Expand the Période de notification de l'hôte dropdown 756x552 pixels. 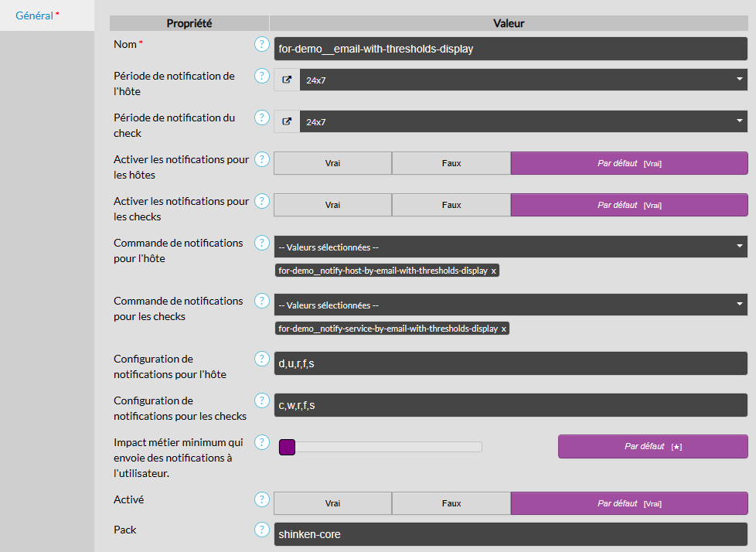point(523,80)
